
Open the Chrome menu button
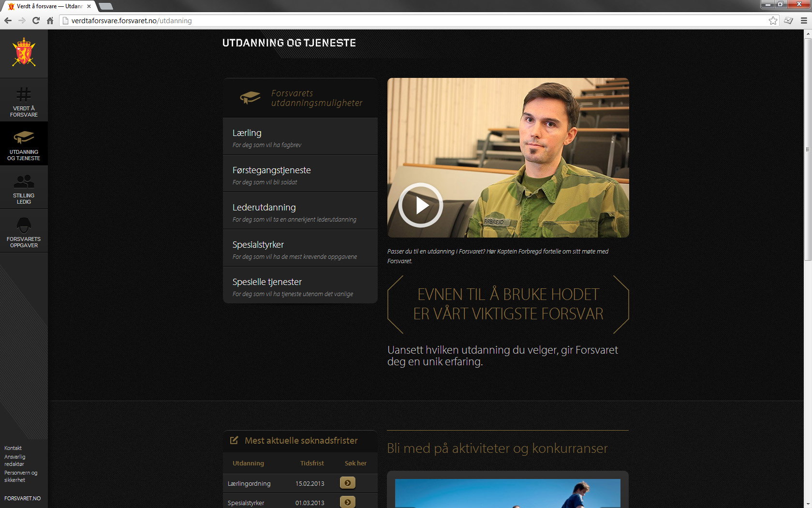coord(804,20)
